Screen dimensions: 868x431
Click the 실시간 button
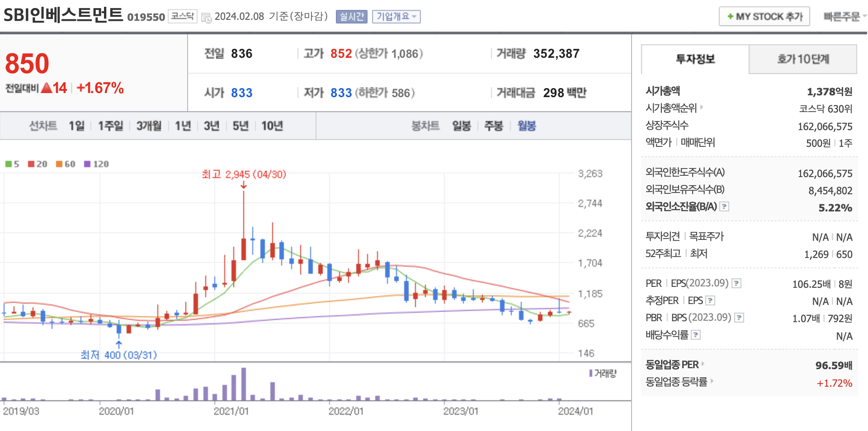pos(352,17)
